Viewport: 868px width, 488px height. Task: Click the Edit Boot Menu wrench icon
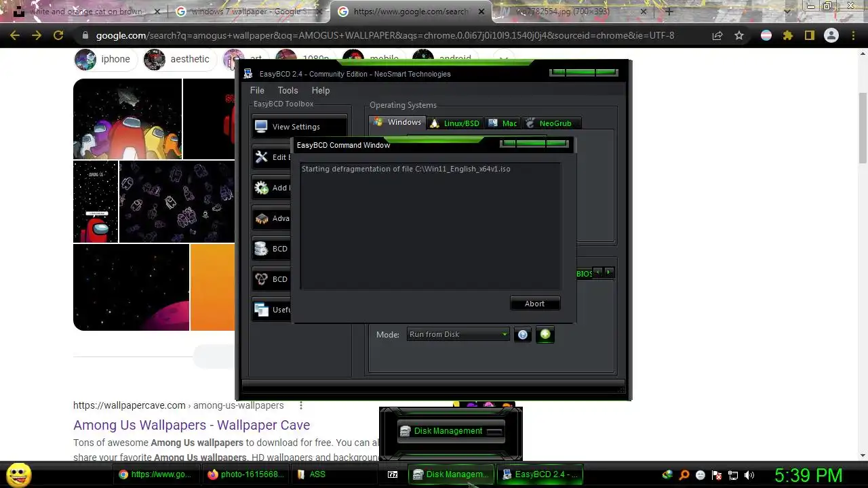pos(262,157)
